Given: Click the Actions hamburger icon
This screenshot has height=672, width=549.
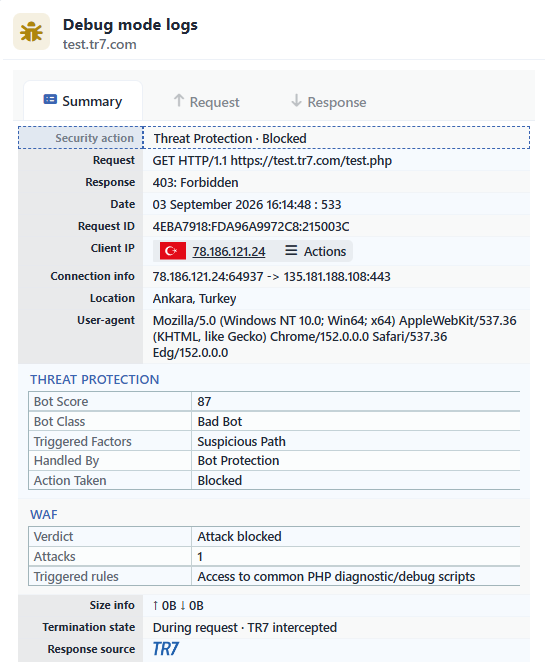Looking at the screenshot, I should pyautogui.click(x=291, y=251).
